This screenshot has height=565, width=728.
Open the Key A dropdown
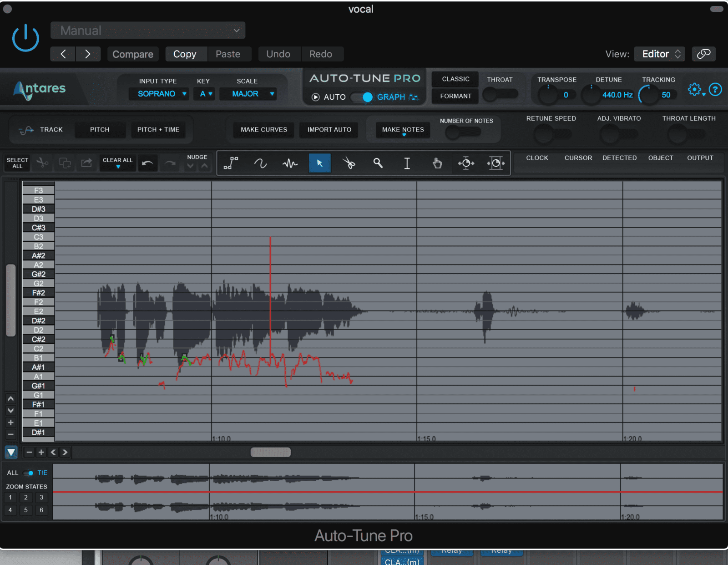coord(204,94)
